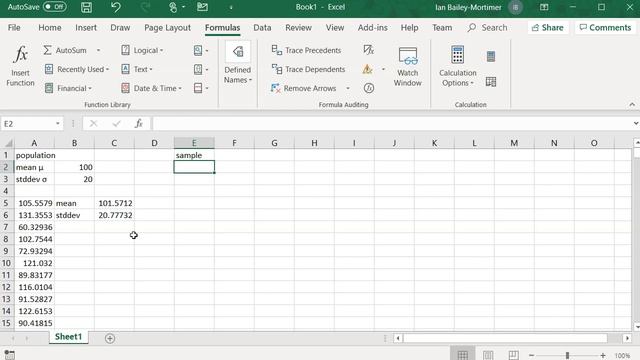Click the Calculation Options calculator icon
640x360 pixels.
click(x=458, y=55)
